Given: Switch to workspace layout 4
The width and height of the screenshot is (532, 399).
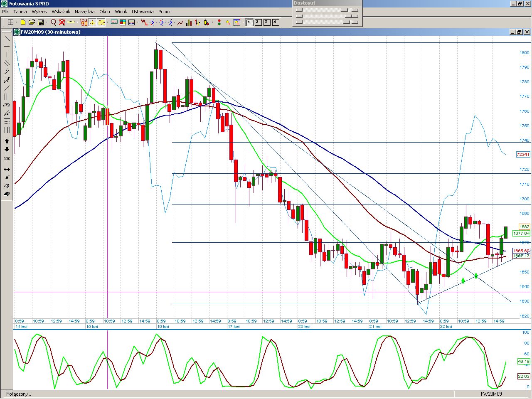Looking at the screenshot, I should click(x=276, y=22).
